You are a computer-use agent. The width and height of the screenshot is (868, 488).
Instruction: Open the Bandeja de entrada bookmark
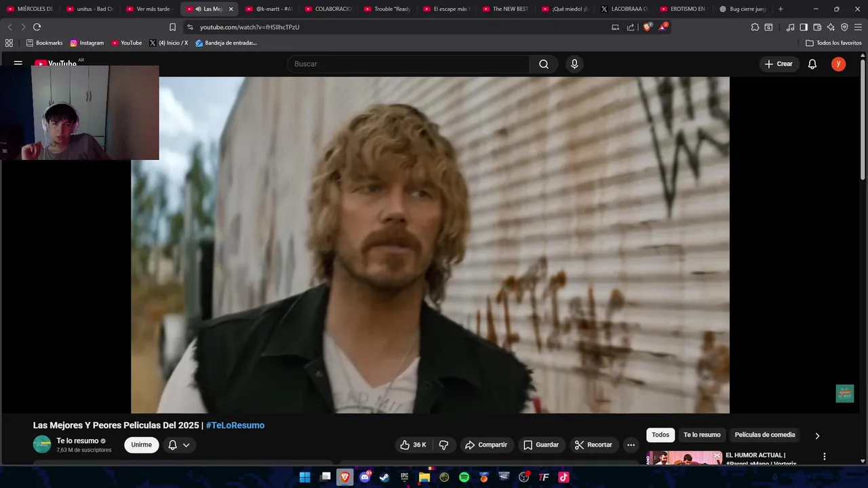[226, 43]
